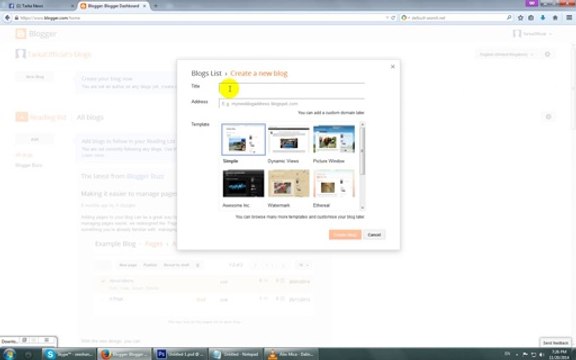This screenshot has width=576, height=360.
Task: Open the bookmarks list icon
Action: tap(531, 18)
